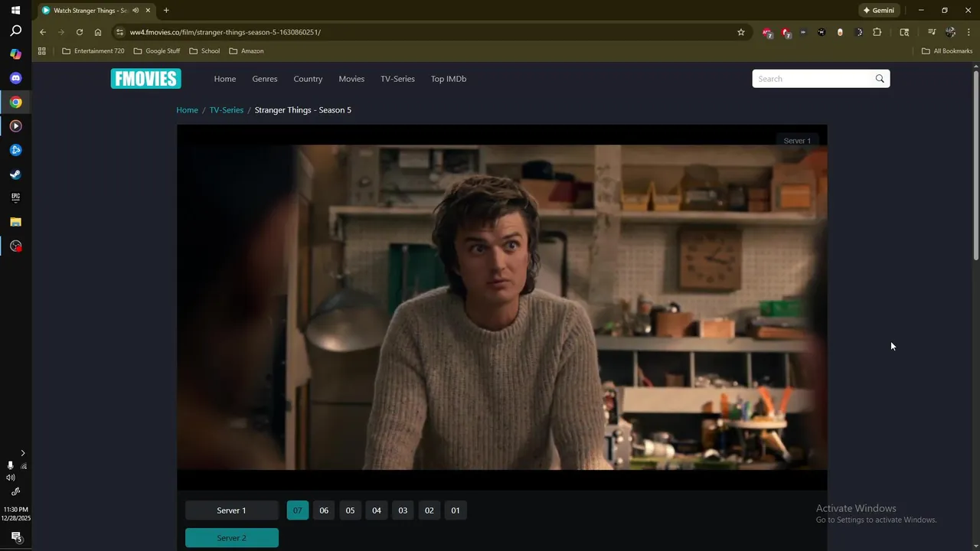Open Top IMDb in navigation bar
980x551 pixels.
449,79
